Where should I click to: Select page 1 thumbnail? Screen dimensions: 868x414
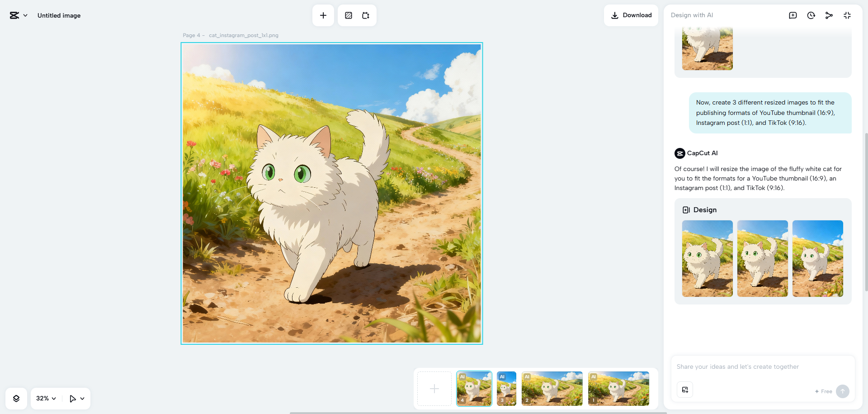coord(618,389)
